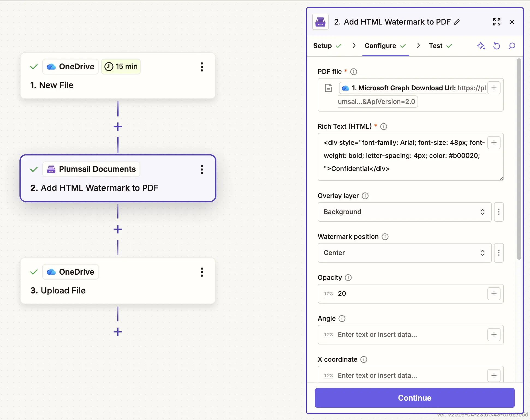Switch to the Setup tab
The image size is (530, 420).
[323, 46]
